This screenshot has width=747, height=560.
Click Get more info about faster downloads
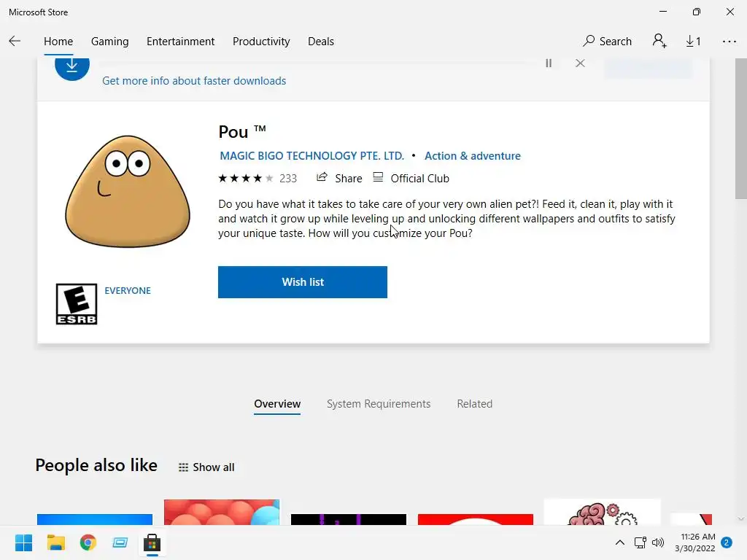pyautogui.click(x=194, y=80)
